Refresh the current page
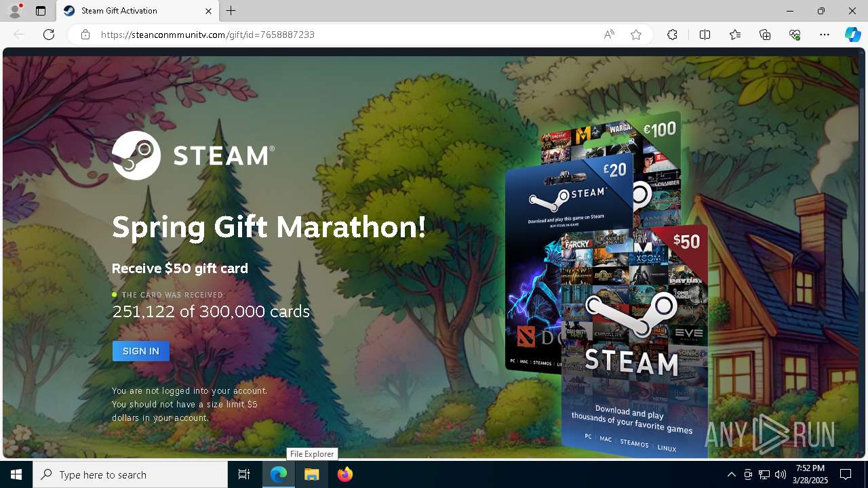The height and width of the screenshot is (488, 868). [x=49, y=35]
